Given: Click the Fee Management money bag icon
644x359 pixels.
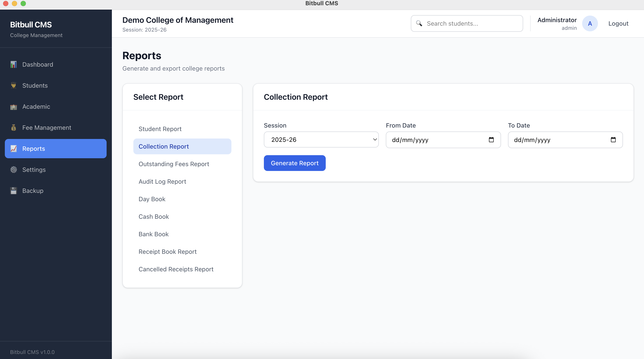Looking at the screenshot, I should coord(14,128).
